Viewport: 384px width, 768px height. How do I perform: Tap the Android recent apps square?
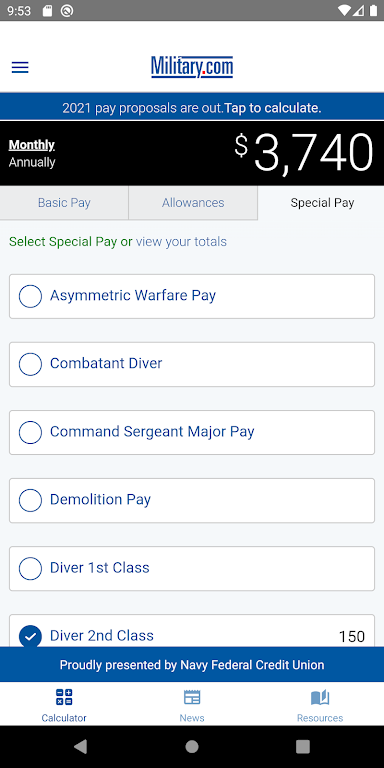(x=303, y=746)
